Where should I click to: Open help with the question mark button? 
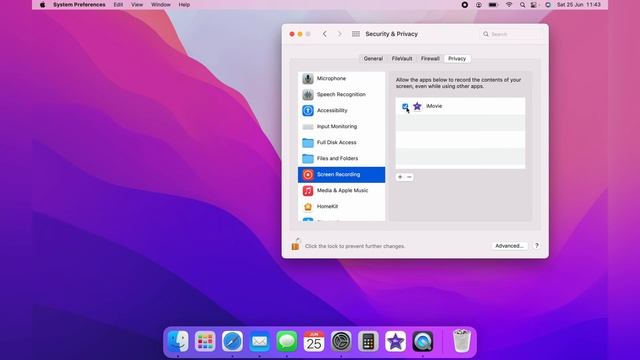pos(537,246)
